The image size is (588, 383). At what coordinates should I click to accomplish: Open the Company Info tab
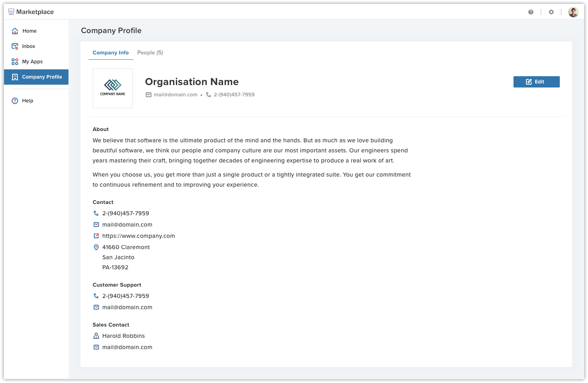[x=111, y=52]
